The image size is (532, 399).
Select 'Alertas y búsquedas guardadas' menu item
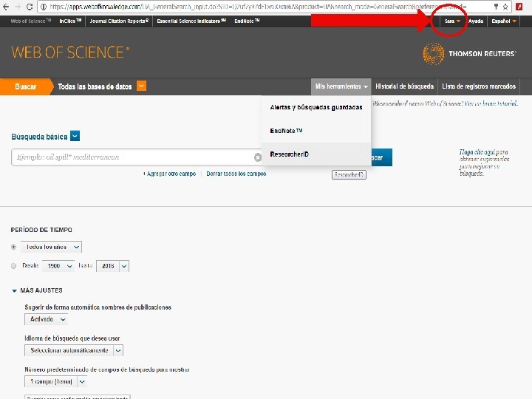point(316,107)
